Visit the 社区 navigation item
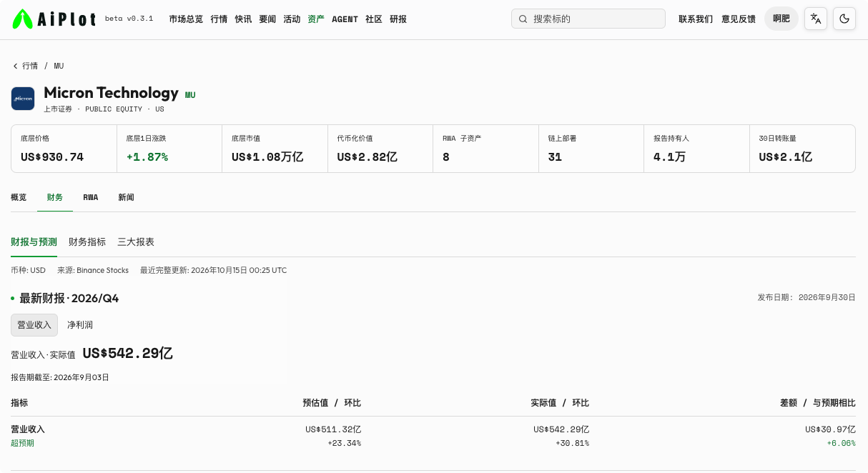 tap(374, 19)
